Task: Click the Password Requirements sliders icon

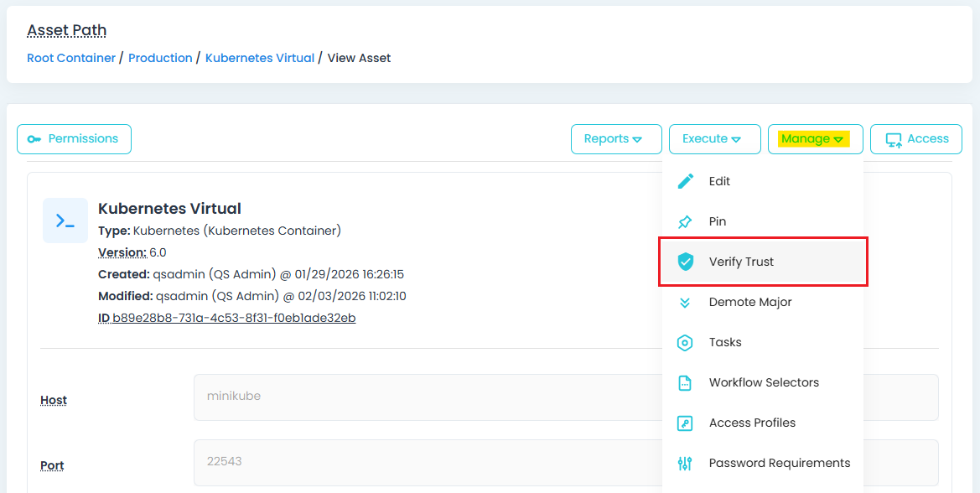Action: point(685,463)
